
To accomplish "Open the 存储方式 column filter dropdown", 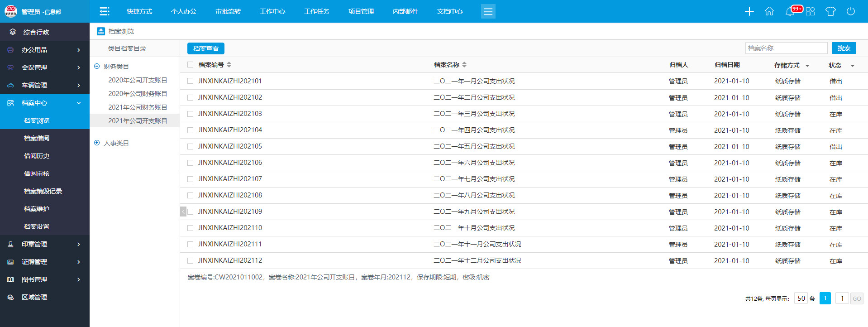I will 807,66.
